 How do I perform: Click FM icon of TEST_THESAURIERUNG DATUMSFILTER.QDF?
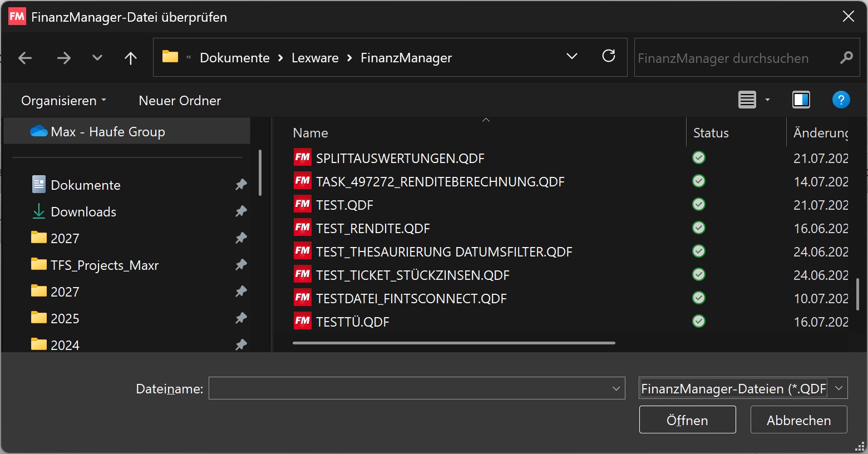tap(302, 251)
